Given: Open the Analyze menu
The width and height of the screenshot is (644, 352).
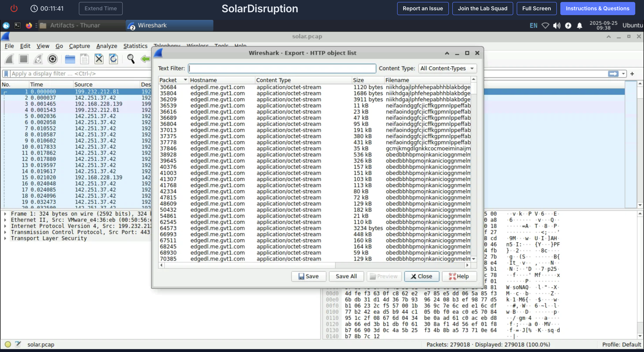Looking at the screenshot, I should tap(106, 46).
